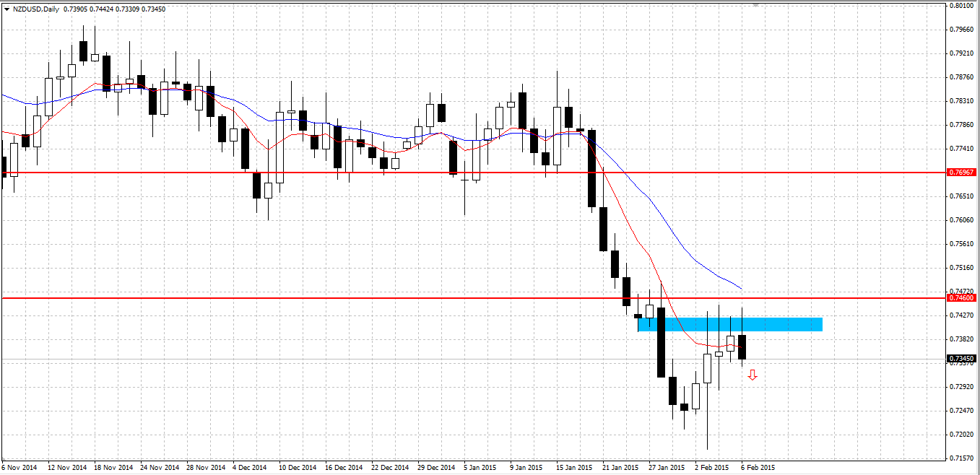The width and height of the screenshot is (980, 475).
Task: Click the 5 Jan 2015 date label
Action: click(480, 468)
